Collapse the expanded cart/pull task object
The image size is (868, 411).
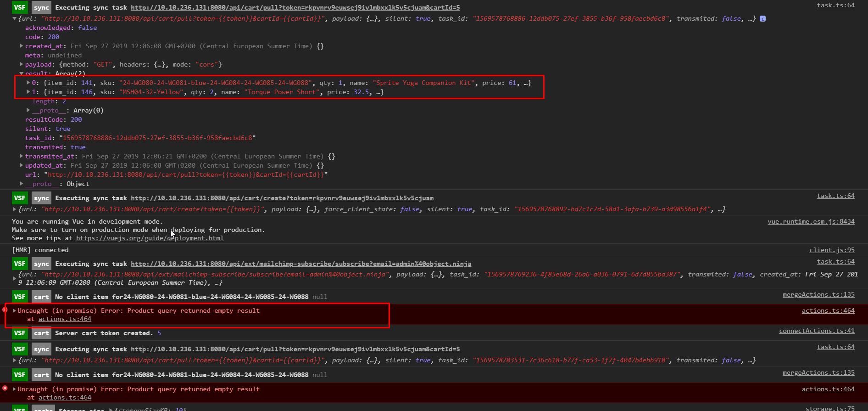coord(14,19)
